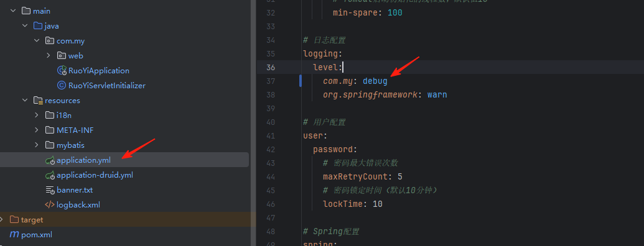Viewport: 644px width, 246px height.
Task: Click the banner.txt text file icon
Action: click(x=50, y=190)
